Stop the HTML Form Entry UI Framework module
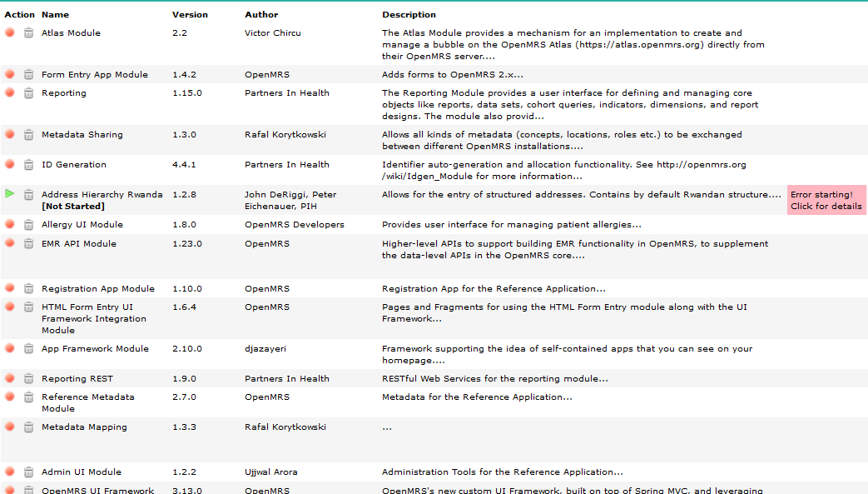Image resolution: width=868 pixels, height=494 pixels. pyautogui.click(x=9, y=306)
